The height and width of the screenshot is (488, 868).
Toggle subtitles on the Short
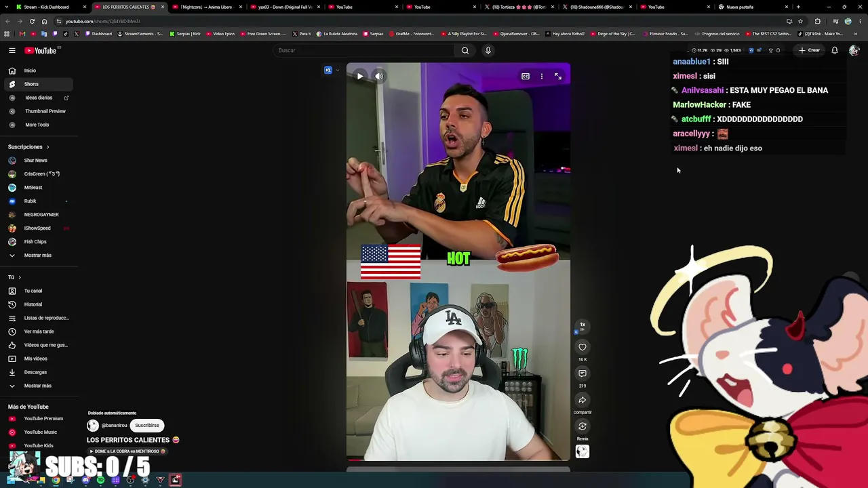[525, 77]
